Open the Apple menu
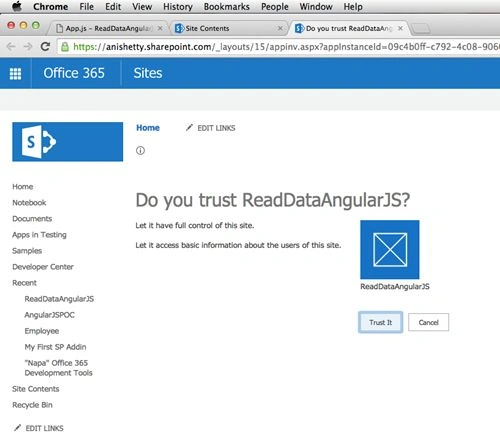Image resolution: width=500 pixels, height=440 pixels. pos(17,6)
